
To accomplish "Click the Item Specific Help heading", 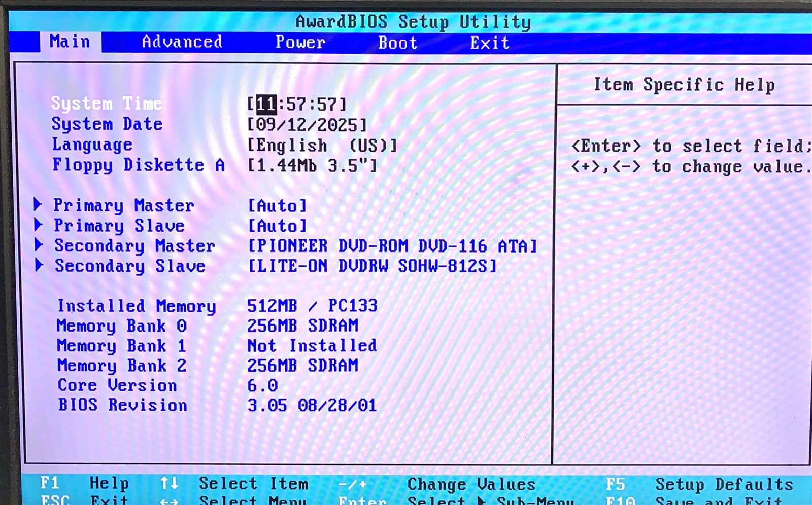I will (684, 84).
